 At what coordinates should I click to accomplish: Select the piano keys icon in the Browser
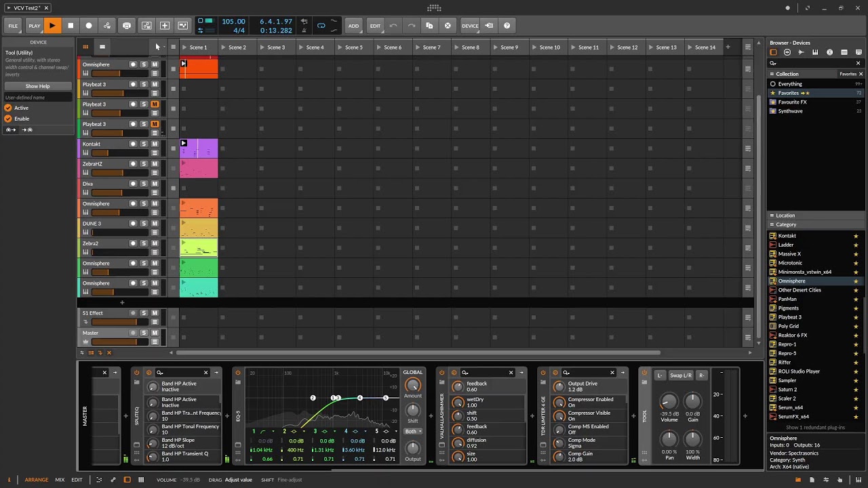815,52
